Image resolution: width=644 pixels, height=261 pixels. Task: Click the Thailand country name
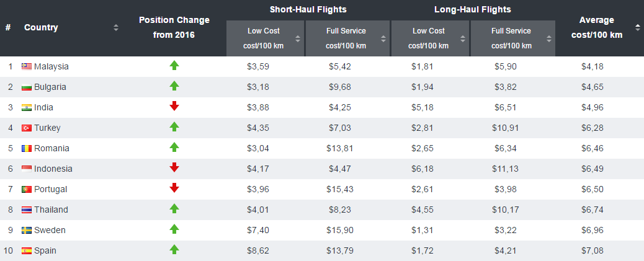[51, 210]
